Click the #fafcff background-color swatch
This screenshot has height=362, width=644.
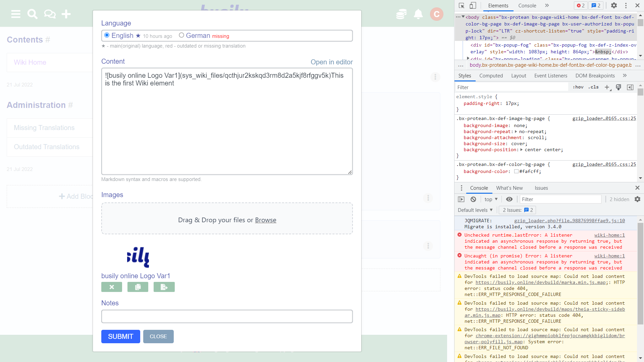pyautogui.click(x=516, y=172)
